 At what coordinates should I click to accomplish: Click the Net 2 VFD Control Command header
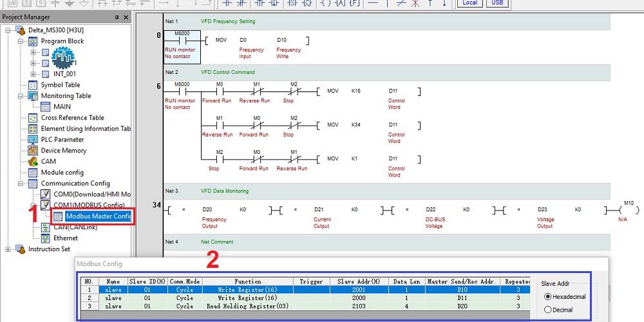(x=386, y=72)
